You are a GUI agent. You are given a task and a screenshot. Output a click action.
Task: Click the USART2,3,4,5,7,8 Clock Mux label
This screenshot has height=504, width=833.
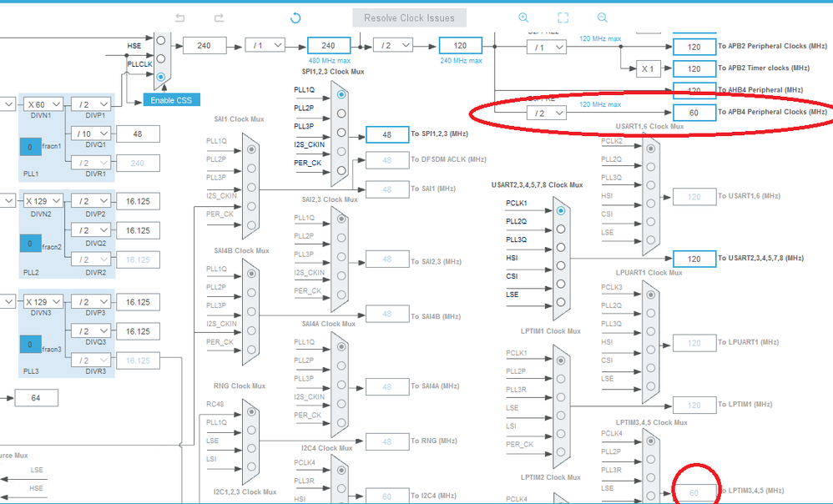pos(537,184)
